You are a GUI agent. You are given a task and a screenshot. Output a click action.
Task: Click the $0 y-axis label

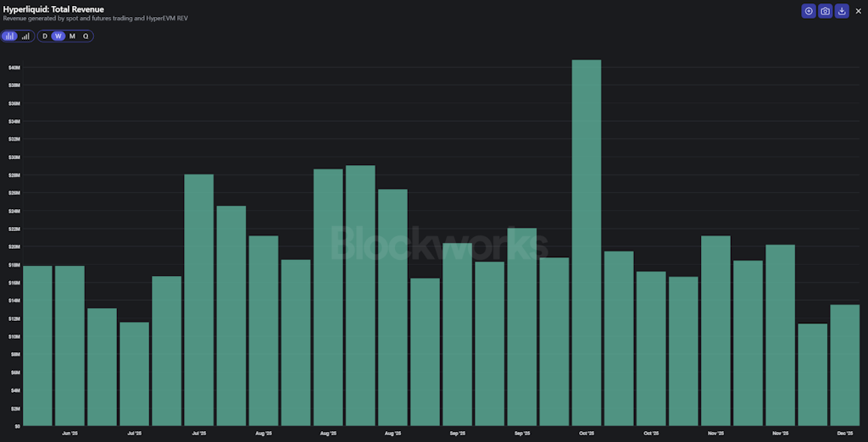pyautogui.click(x=17, y=426)
